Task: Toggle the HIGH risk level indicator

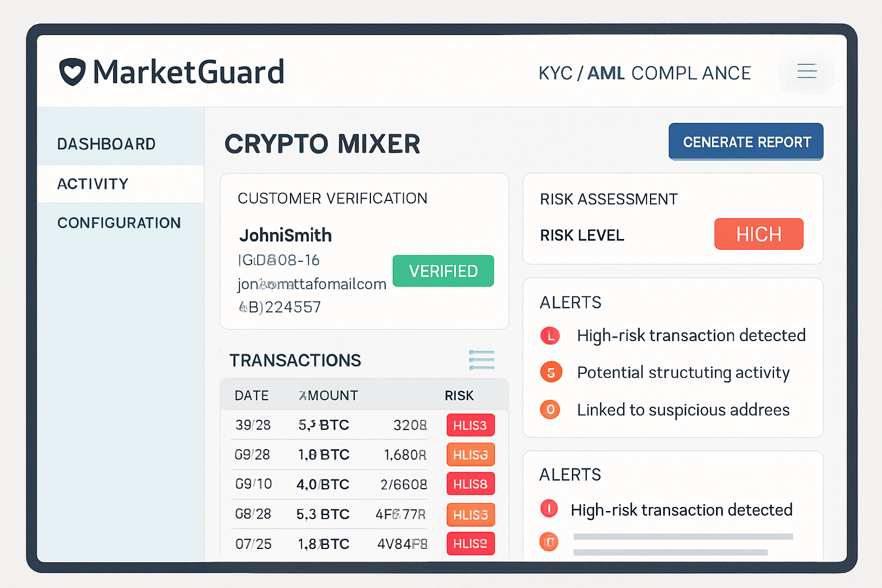Action: [x=759, y=234]
